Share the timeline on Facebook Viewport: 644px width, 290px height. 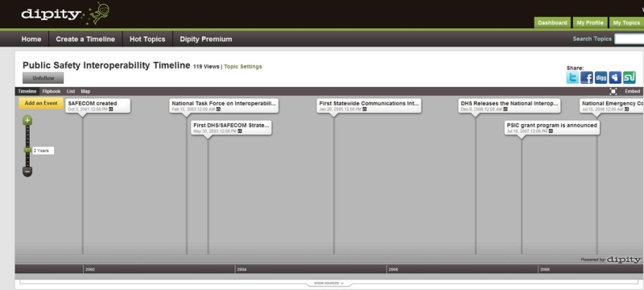(587, 77)
